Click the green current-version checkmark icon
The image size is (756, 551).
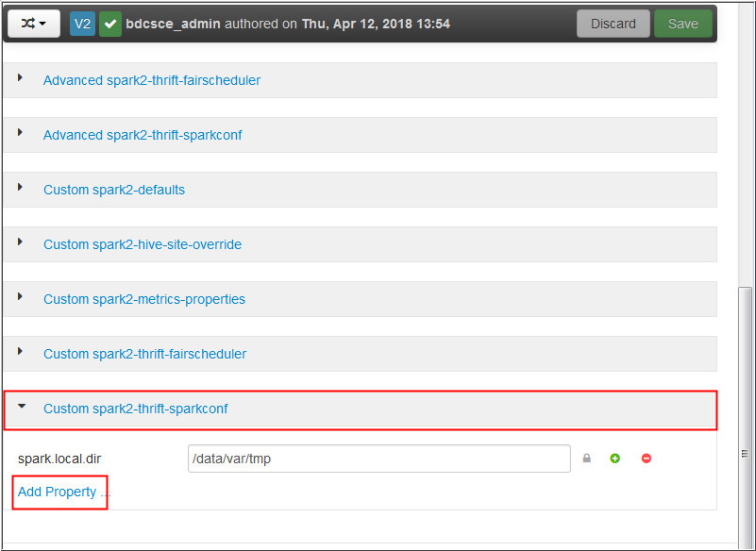click(x=109, y=23)
